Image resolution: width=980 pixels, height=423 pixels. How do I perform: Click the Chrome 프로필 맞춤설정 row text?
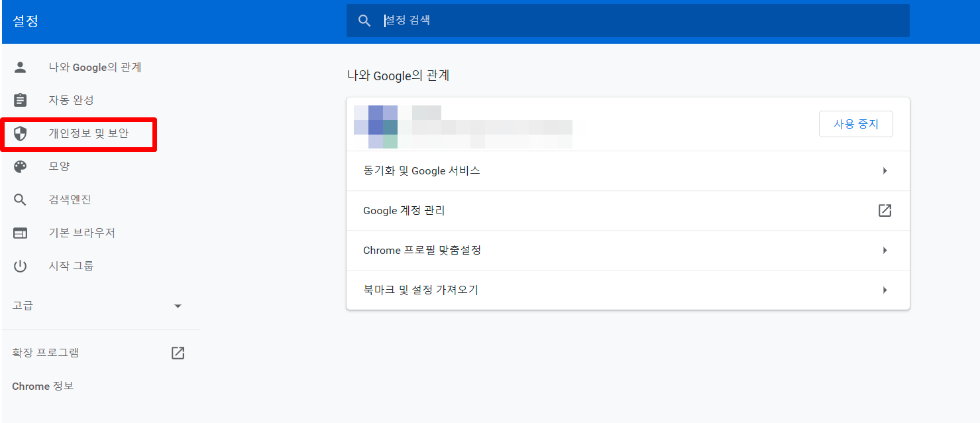click(422, 250)
